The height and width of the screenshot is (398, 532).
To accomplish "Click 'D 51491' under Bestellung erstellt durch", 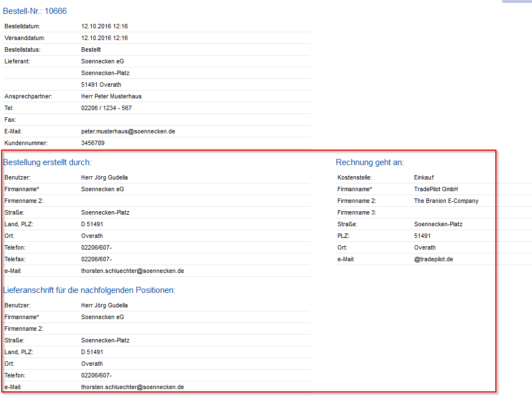I will pos(92,224).
